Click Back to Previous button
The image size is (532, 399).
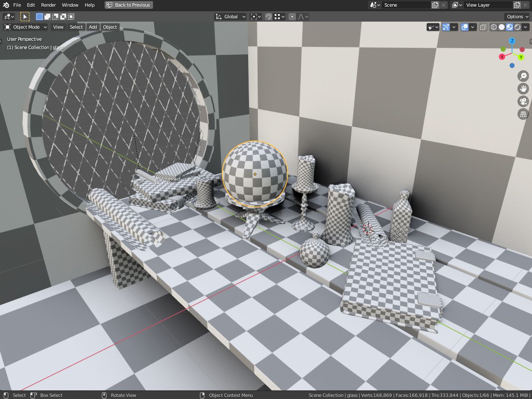128,5
